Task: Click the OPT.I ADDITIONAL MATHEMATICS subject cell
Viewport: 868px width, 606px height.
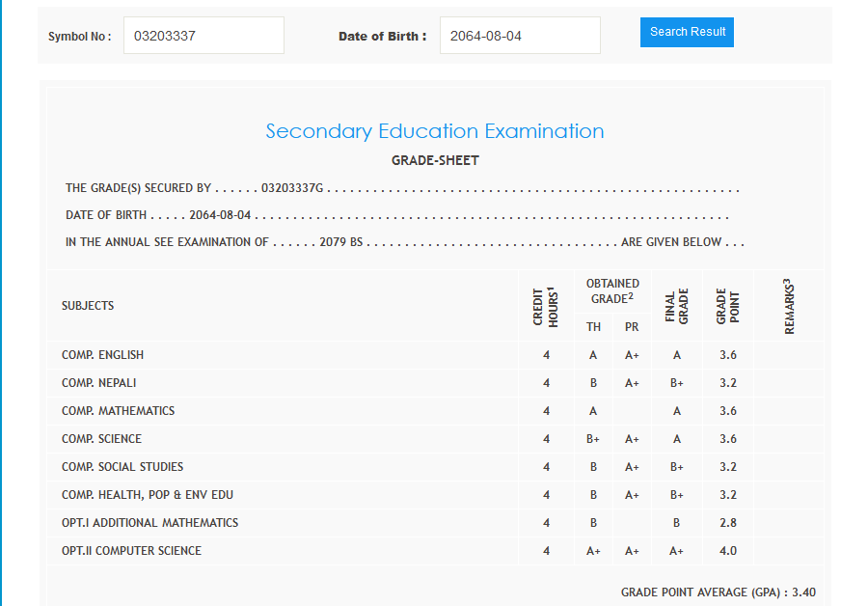Action: pos(149,523)
